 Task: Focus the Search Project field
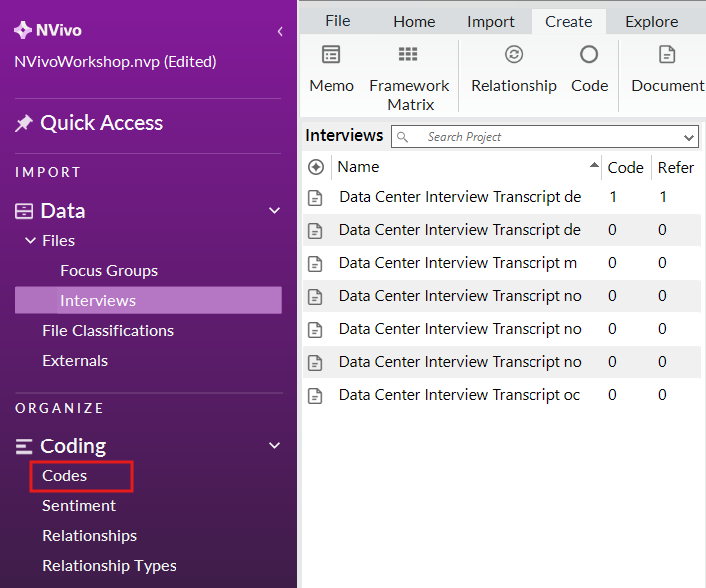(x=544, y=137)
